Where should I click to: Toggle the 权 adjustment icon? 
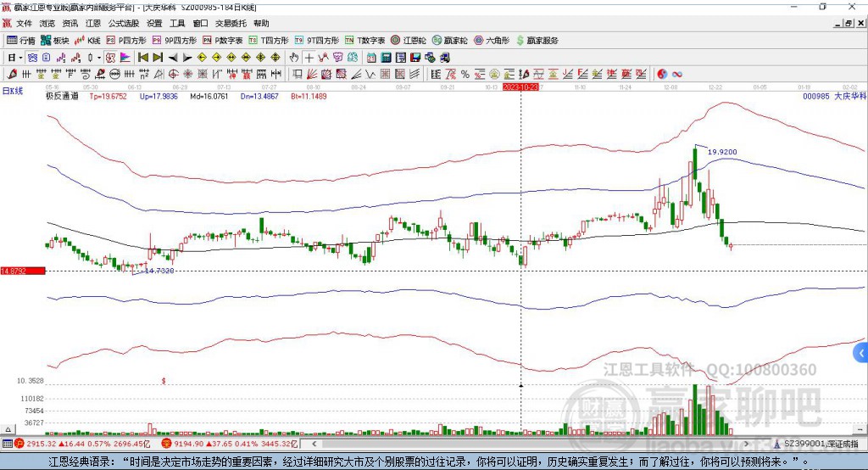point(111,58)
